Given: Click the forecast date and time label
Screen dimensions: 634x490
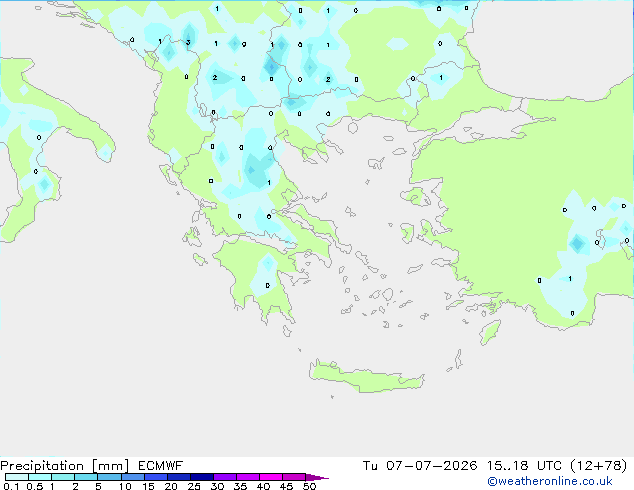Looking at the screenshot, I should [x=495, y=466].
